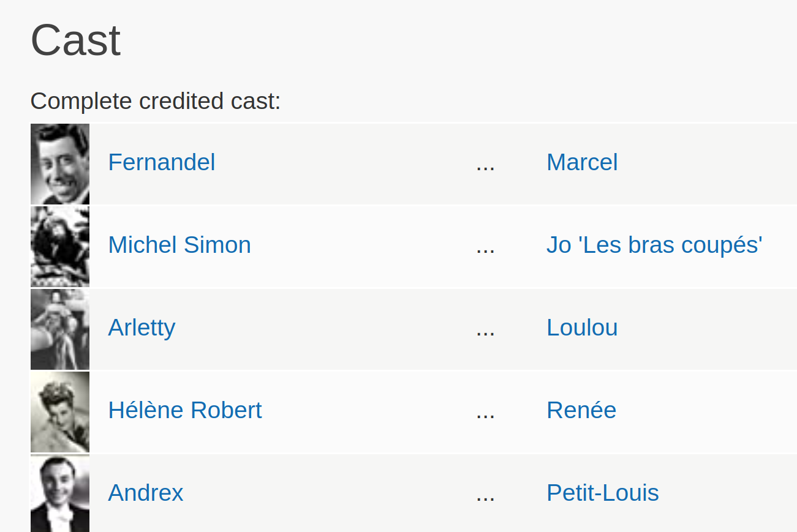The height and width of the screenshot is (532, 797).
Task: Open the Marcel character link
Action: click(582, 162)
